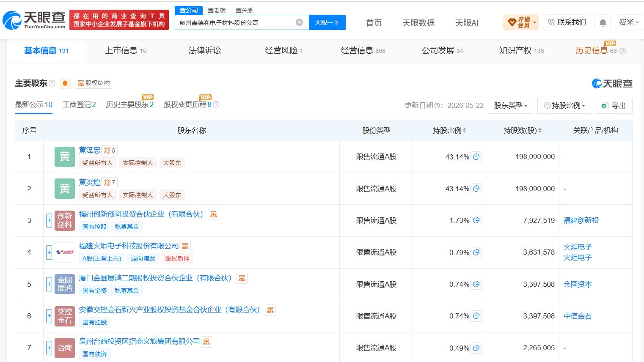
Task: Open pie chart icon in 厦门金圆展鸿 row
Action: click(476, 284)
